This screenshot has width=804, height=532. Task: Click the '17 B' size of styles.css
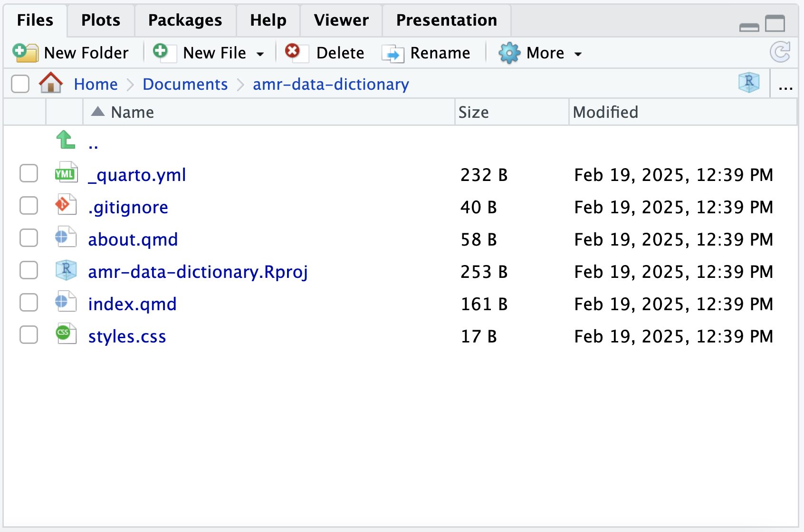(479, 337)
